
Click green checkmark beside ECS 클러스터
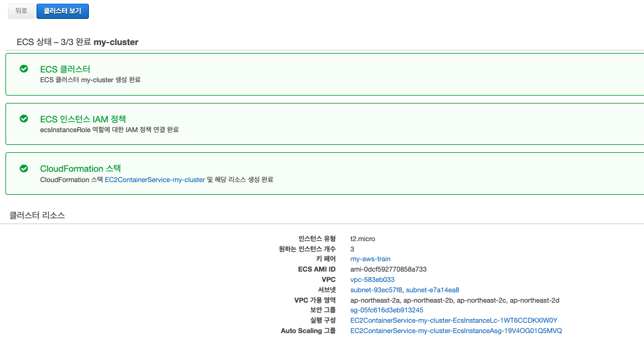(24, 69)
